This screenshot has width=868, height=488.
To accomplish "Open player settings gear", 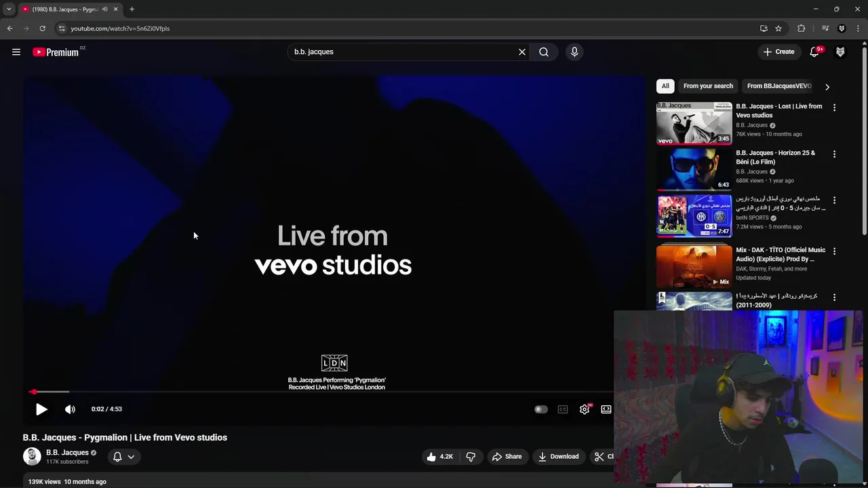I will click(585, 409).
